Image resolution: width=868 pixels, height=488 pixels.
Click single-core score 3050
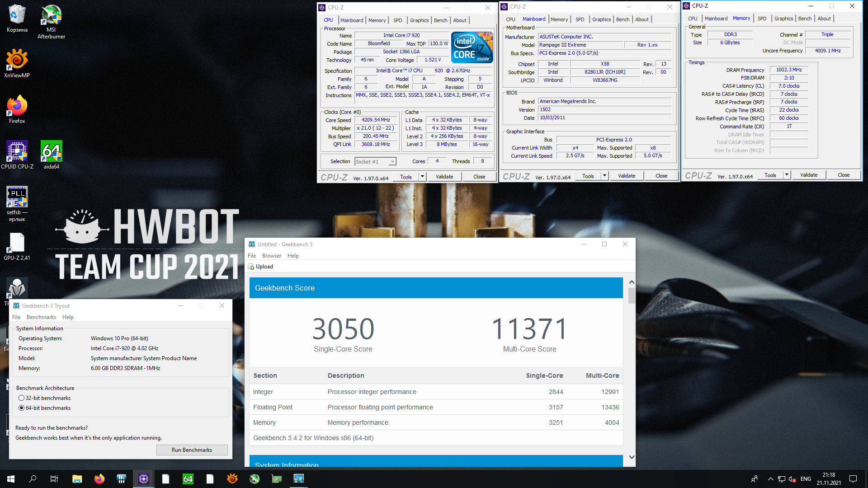(x=343, y=329)
